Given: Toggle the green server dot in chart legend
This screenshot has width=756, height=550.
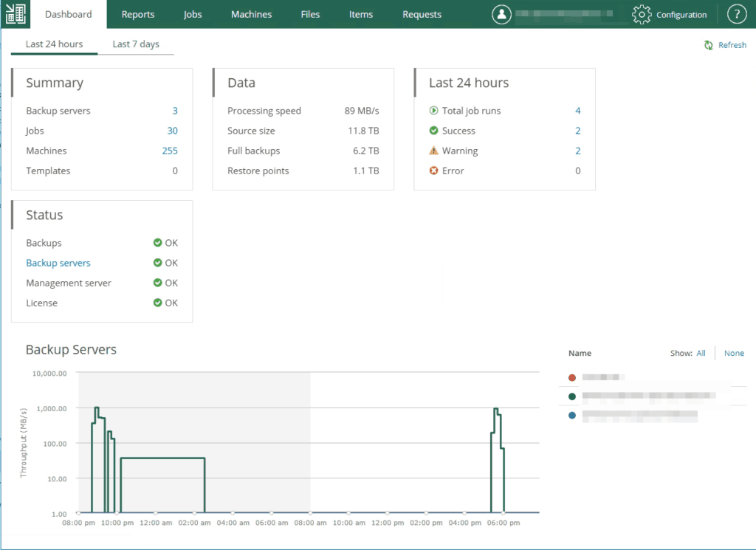Looking at the screenshot, I should coord(572,396).
